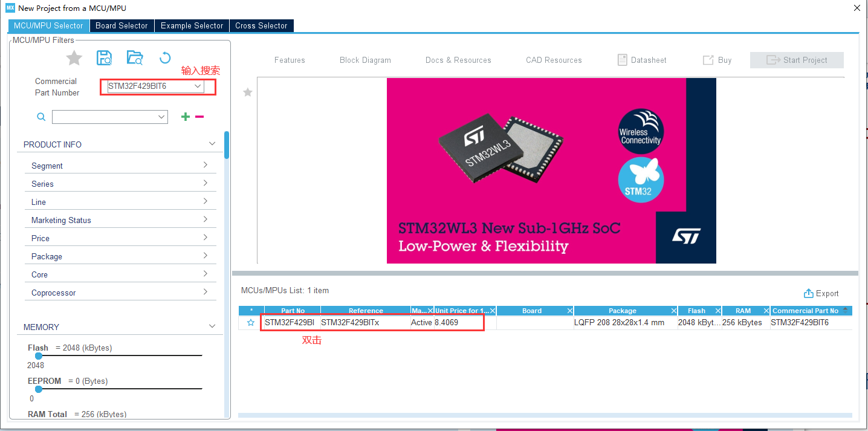Remove the RAM column via its X

pos(766,311)
